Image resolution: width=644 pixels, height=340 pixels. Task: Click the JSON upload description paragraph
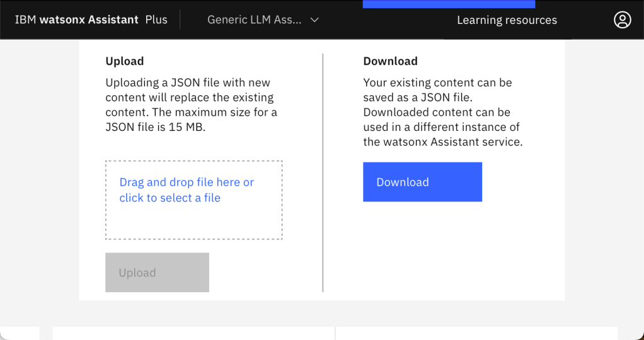click(x=191, y=105)
